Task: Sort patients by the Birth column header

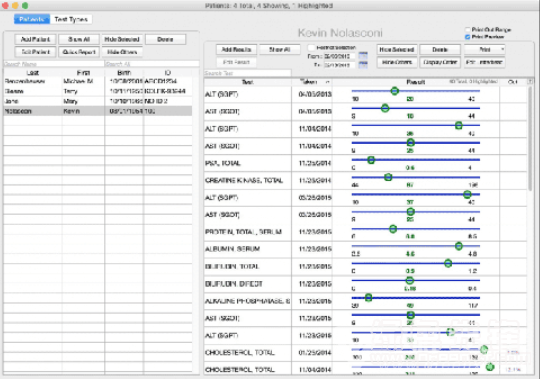Action: (x=124, y=73)
